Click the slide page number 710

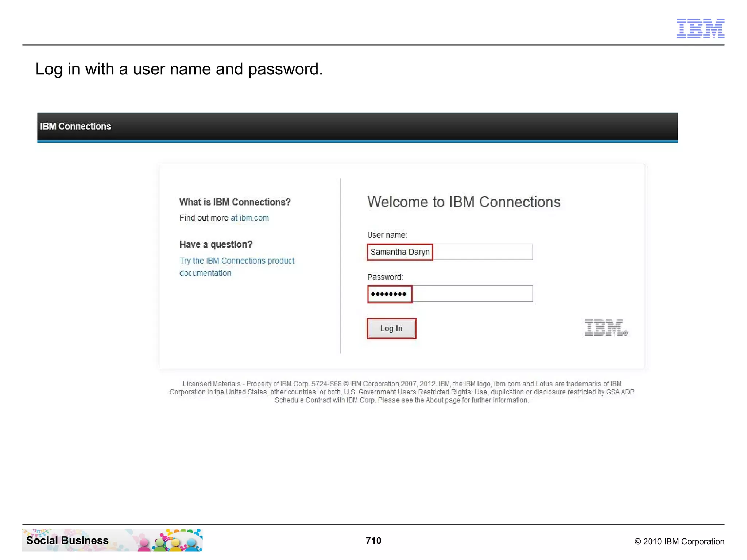[x=373, y=541]
